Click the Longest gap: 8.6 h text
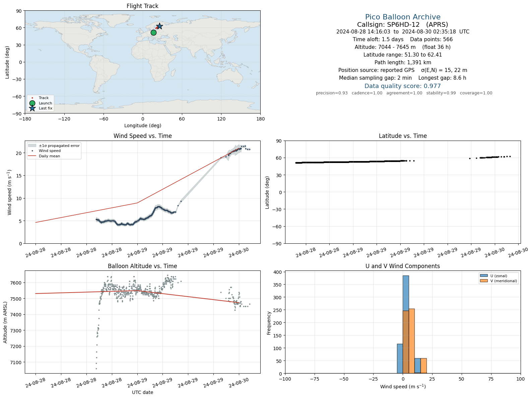Screen dimensions: 532x398 442,78
